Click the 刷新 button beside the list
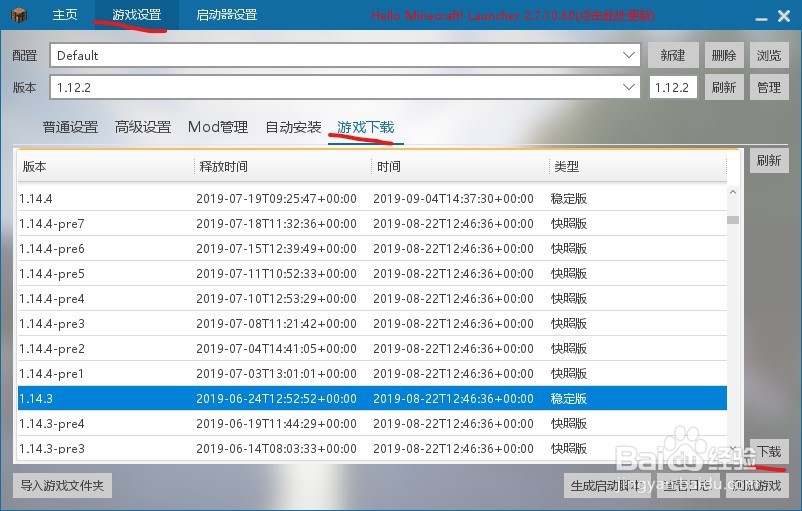This screenshot has height=511, width=802. tap(769, 161)
